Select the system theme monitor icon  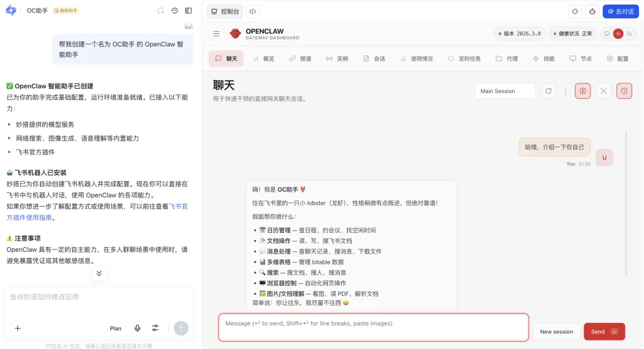pyautogui.click(x=606, y=33)
